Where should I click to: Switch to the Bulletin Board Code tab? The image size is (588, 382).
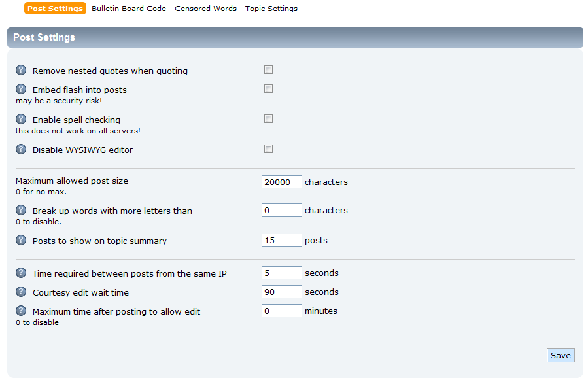click(x=129, y=9)
